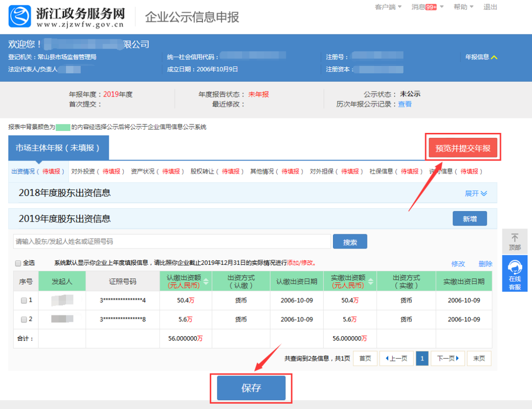The height and width of the screenshot is (409, 532).
Task: Toggle the 全选 select-all checkbox
Action: (x=18, y=263)
